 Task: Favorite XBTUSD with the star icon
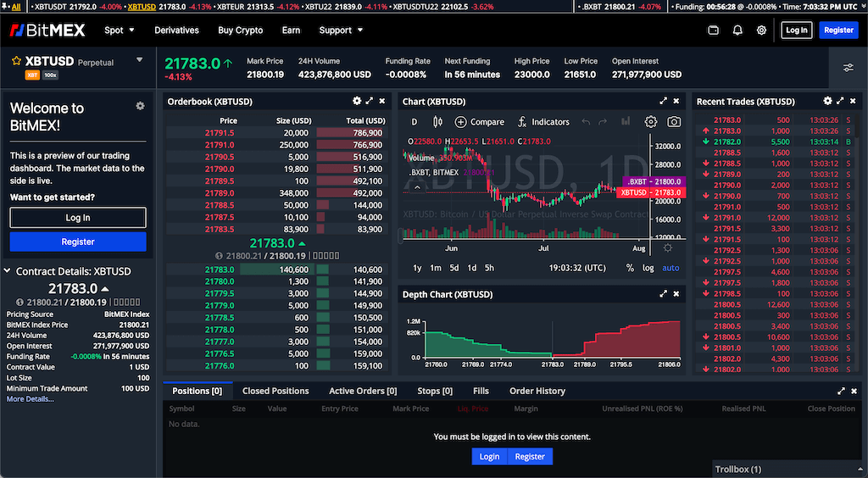(x=16, y=61)
